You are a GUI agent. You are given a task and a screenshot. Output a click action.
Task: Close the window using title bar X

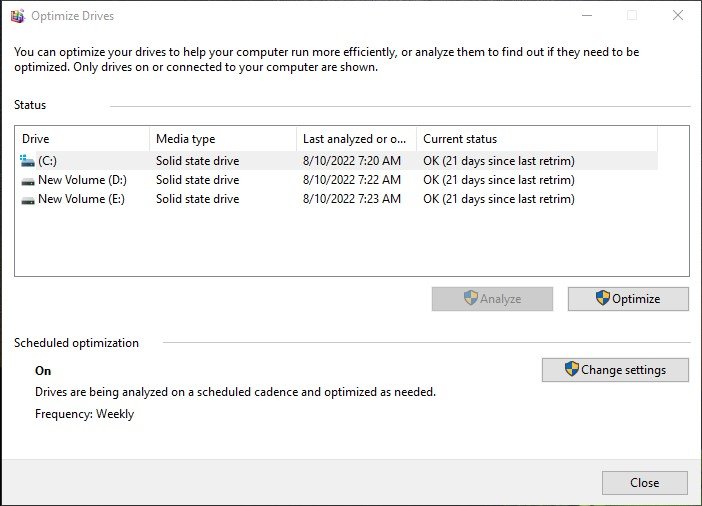(678, 16)
